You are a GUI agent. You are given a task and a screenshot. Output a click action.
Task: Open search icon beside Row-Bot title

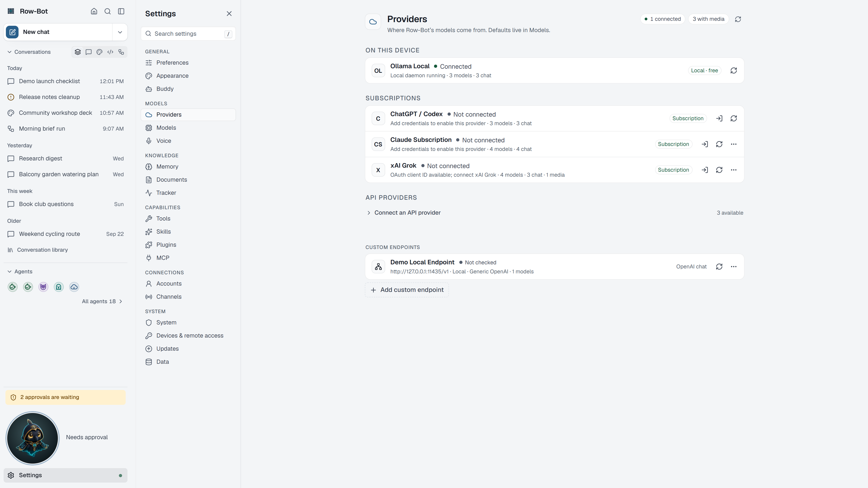(x=108, y=11)
